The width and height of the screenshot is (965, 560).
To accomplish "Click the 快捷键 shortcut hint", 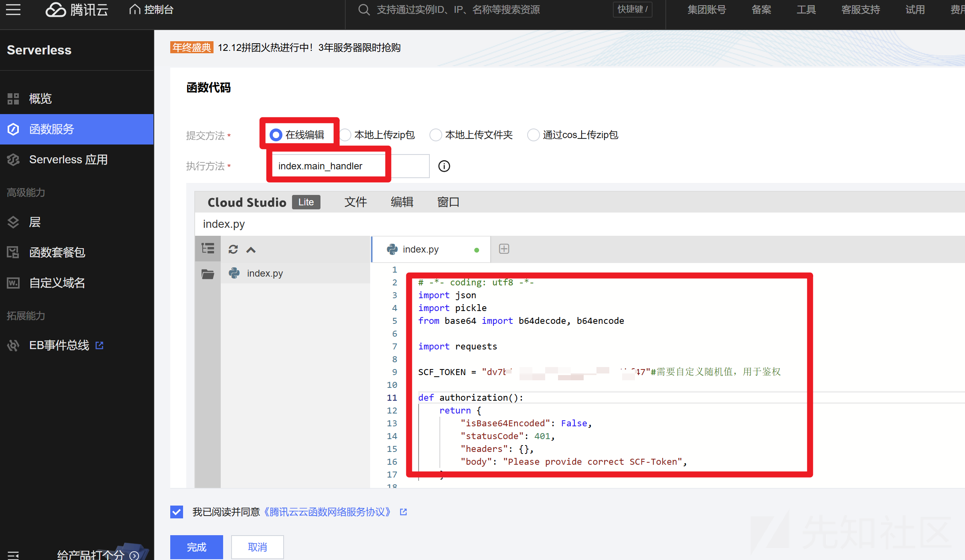I will coord(633,10).
